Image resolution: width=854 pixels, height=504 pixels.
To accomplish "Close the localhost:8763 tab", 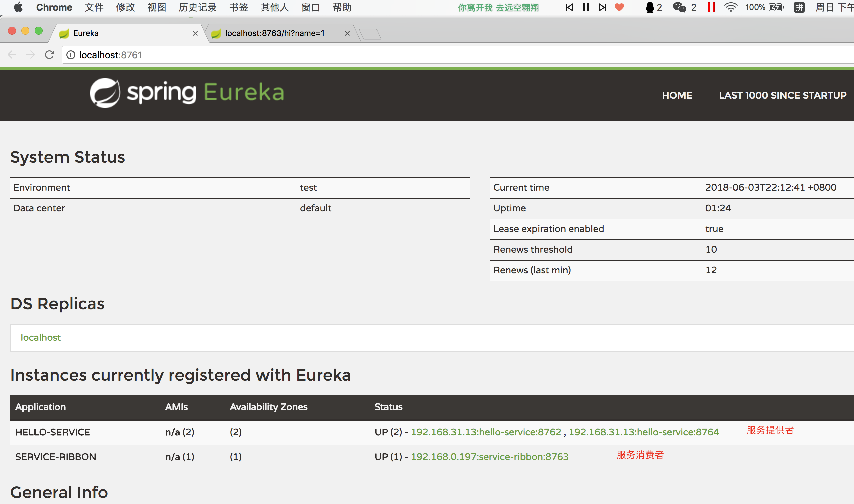I will [x=347, y=33].
